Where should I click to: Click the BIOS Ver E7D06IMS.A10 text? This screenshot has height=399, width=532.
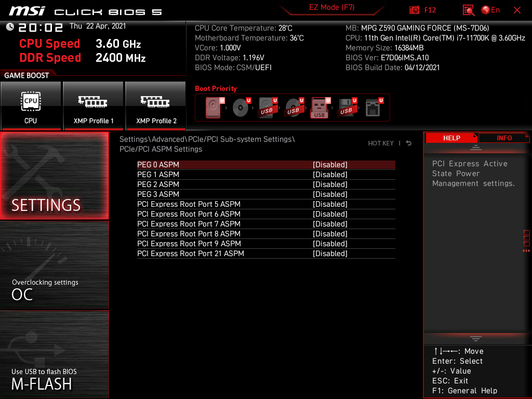pyautogui.click(x=387, y=58)
